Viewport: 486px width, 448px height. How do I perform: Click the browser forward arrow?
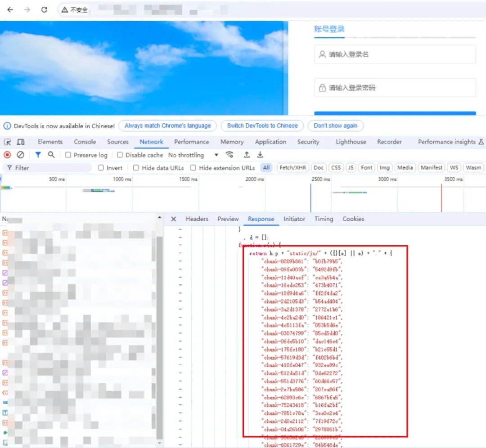27,9
